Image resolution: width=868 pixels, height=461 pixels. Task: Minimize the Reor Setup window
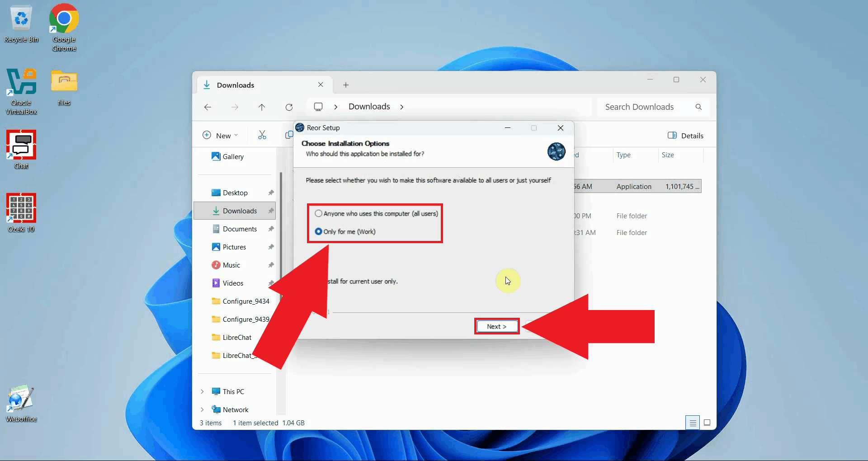(508, 128)
